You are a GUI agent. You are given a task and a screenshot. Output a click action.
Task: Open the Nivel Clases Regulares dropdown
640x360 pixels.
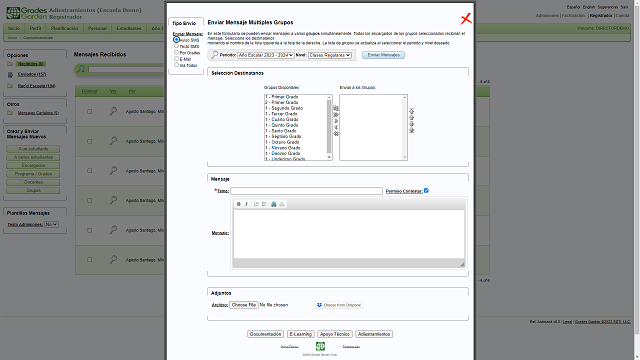click(x=330, y=55)
